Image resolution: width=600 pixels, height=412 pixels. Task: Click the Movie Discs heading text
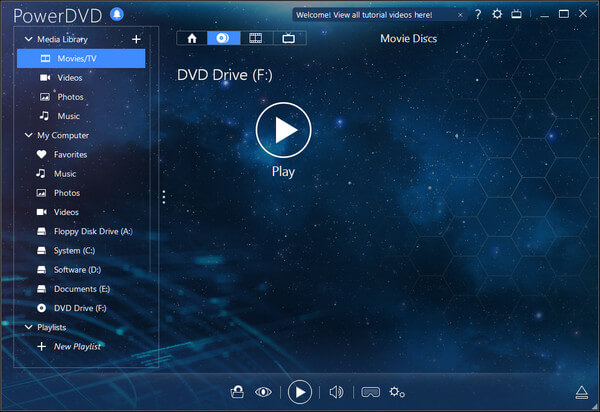[408, 39]
